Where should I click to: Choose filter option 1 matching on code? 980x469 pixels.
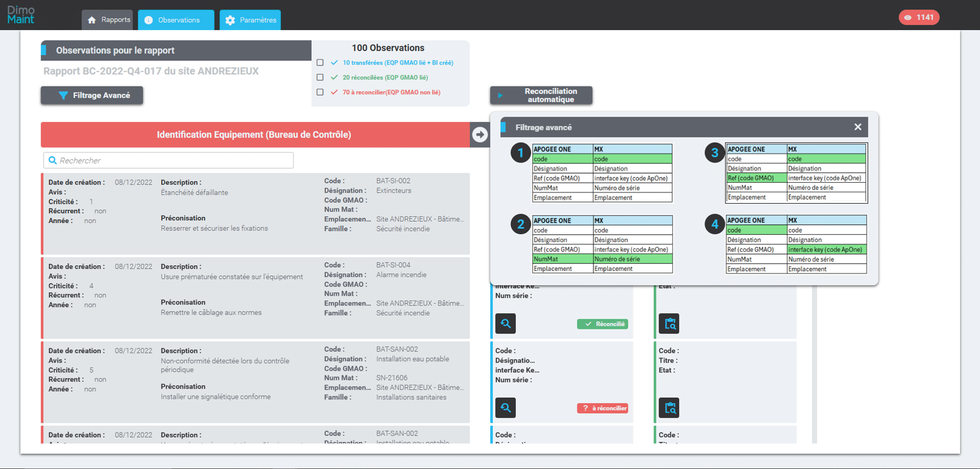coord(602,173)
